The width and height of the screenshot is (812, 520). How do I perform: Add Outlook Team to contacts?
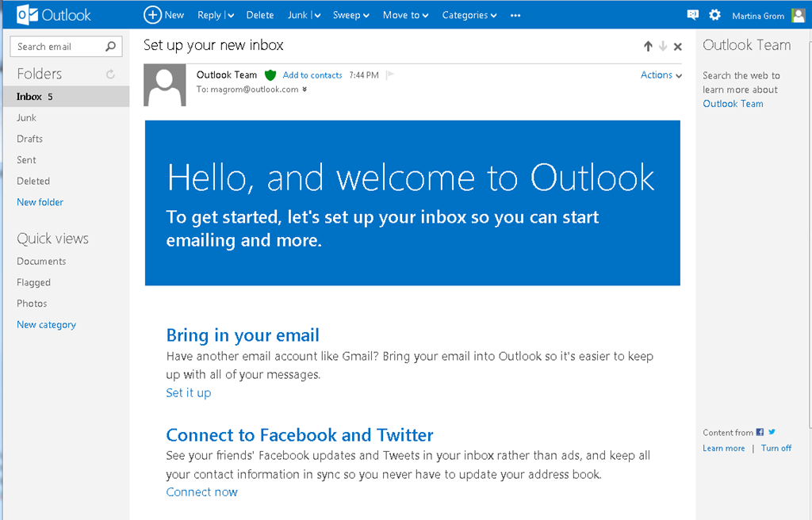312,75
